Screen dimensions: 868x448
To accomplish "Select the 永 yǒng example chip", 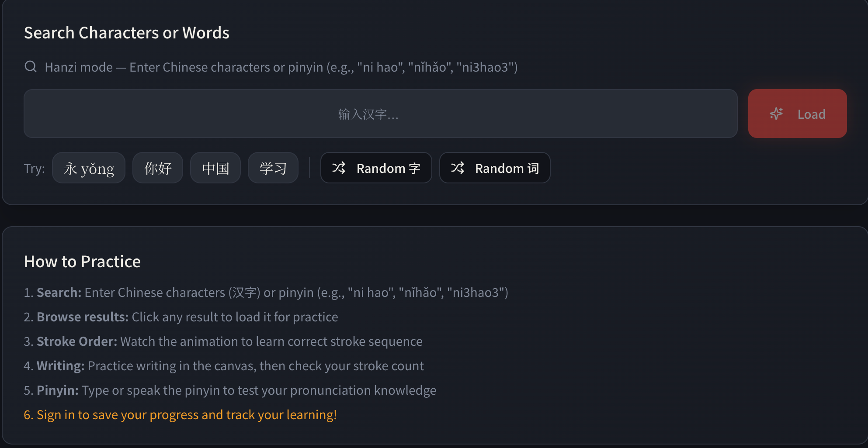I will click(88, 168).
